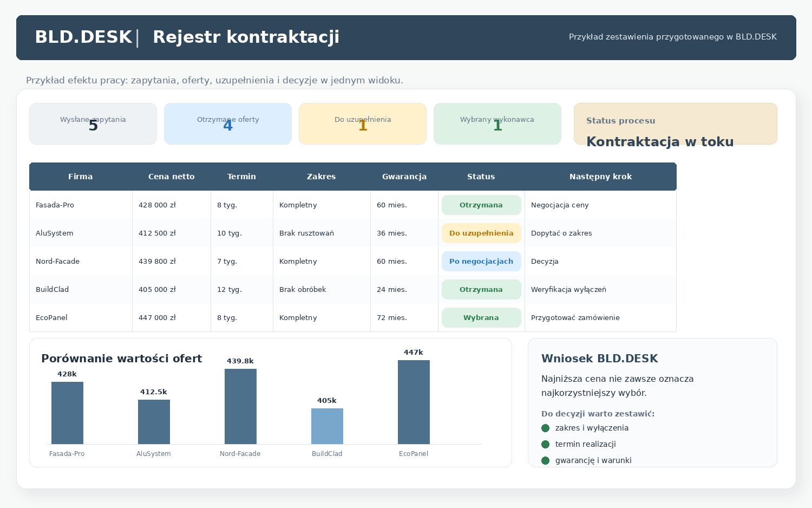Open the Otrzymane oferty summary card
The height and width of the screenshot is (508, 812).
[228, 124]
